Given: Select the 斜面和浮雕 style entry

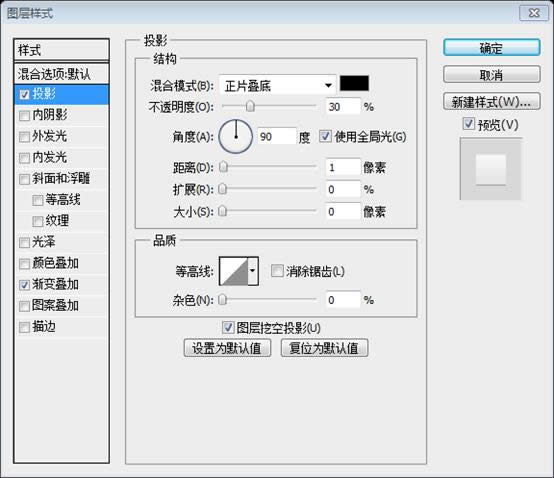Looking at the screenshot, I should pos(61,178).
